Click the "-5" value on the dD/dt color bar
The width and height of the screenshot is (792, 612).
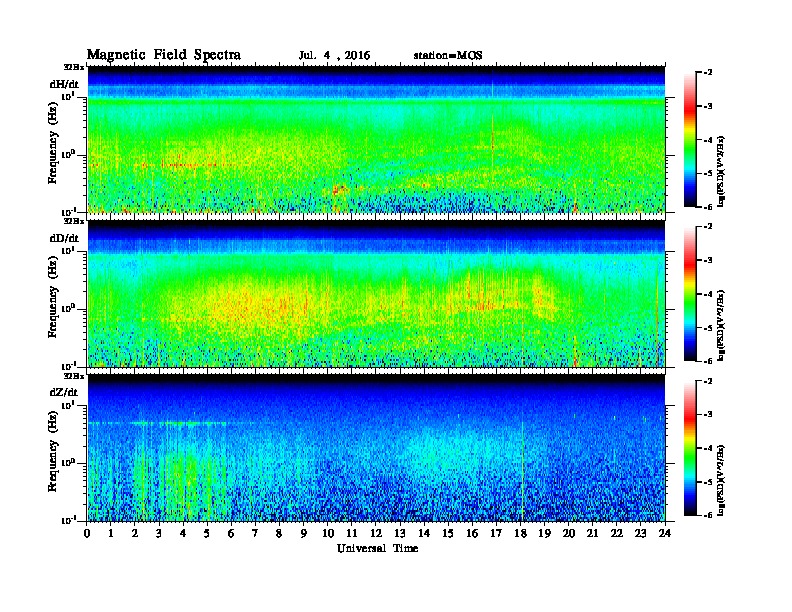[708, 328]
